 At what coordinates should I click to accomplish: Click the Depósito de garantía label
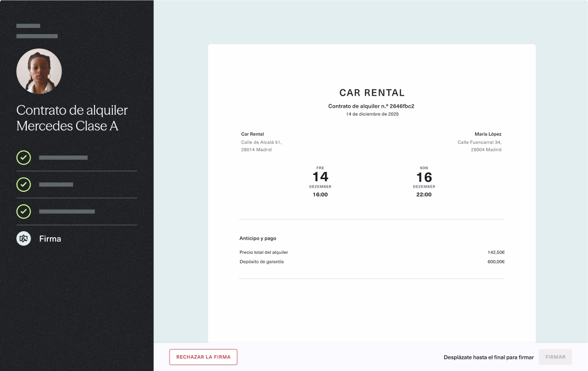pyautogui.click(x=261, y=262)
